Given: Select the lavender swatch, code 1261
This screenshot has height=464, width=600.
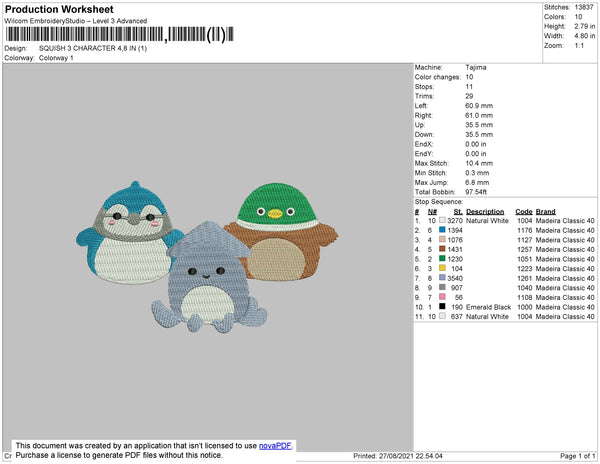Looking at the screenshot, I should point(442,278).
